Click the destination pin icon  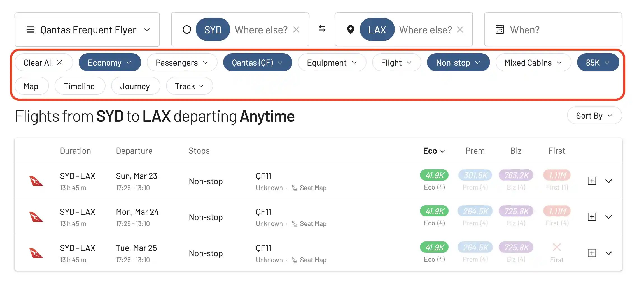(x=351, y=29)
